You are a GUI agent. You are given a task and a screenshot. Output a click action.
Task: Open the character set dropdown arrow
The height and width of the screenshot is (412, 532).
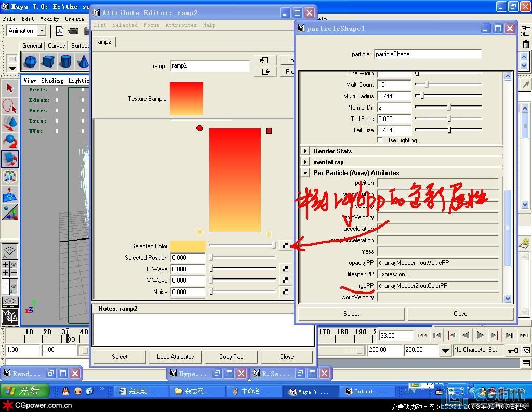445,350
